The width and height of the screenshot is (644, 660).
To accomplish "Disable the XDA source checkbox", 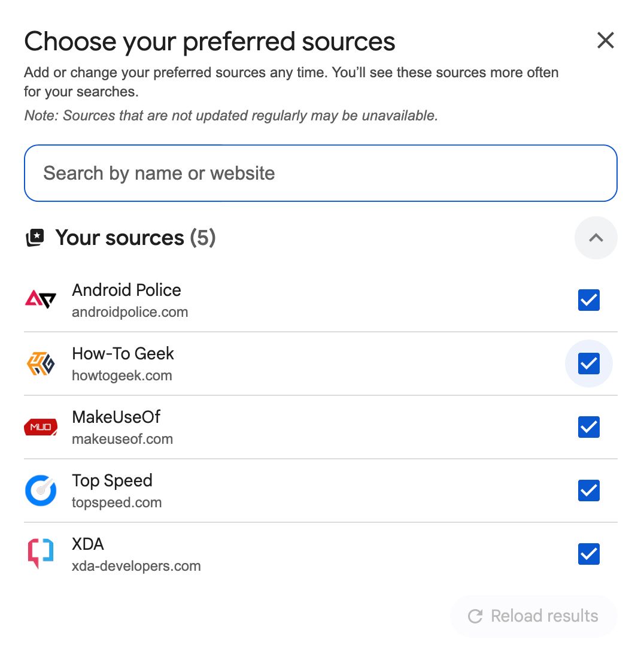I will [x=589, y=554].
